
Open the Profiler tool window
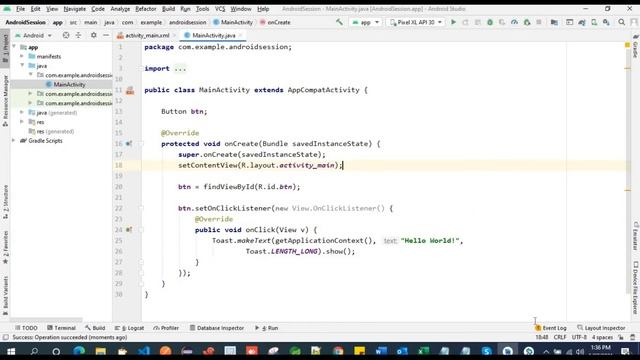[x=166, y=328]
